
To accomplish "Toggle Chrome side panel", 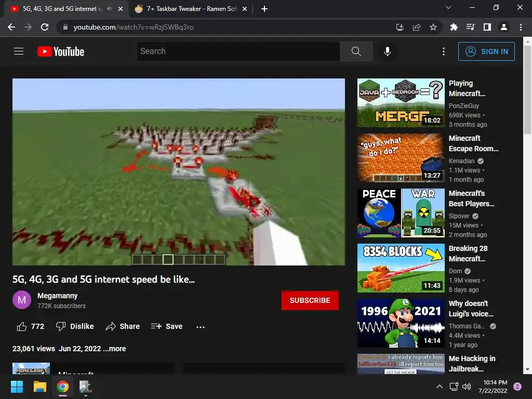I will [487, 27].
